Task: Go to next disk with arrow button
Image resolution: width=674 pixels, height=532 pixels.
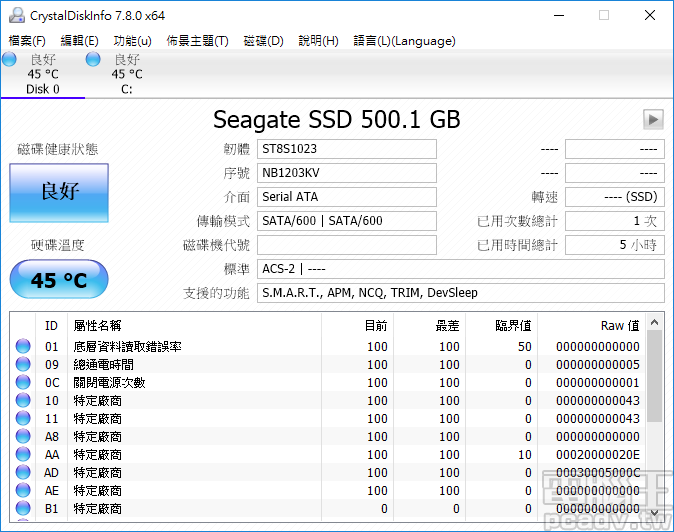Action: pos(653,119)
